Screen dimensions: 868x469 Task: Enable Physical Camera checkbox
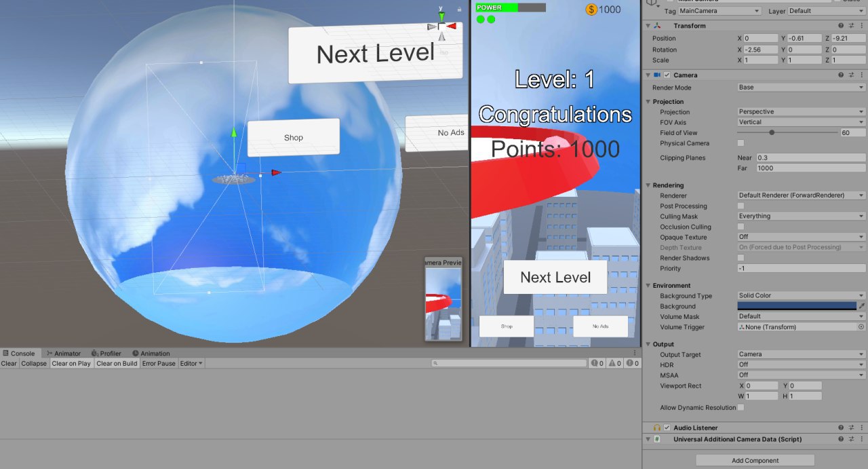click(741, 143)
